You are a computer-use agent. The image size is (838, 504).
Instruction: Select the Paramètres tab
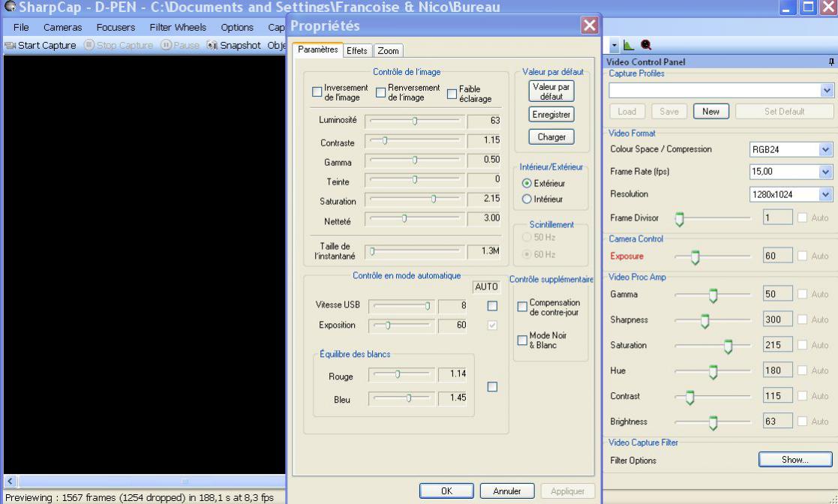click(317, 49)
